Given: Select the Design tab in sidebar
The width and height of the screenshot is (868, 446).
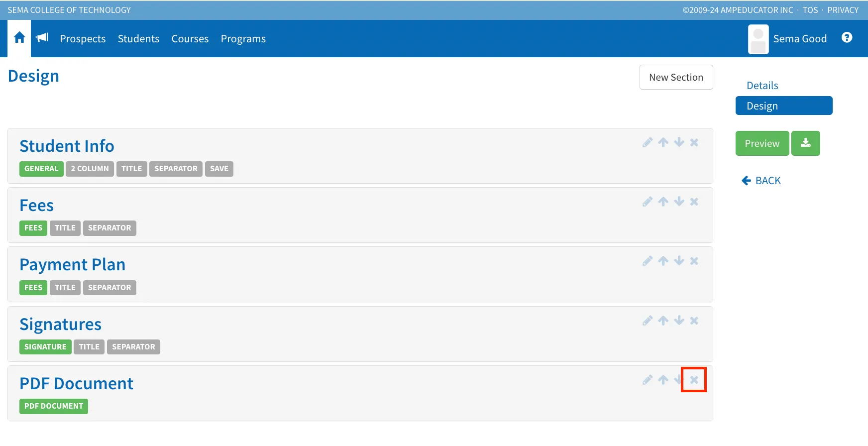Looking at the screenshot, I should coord(784,106).
